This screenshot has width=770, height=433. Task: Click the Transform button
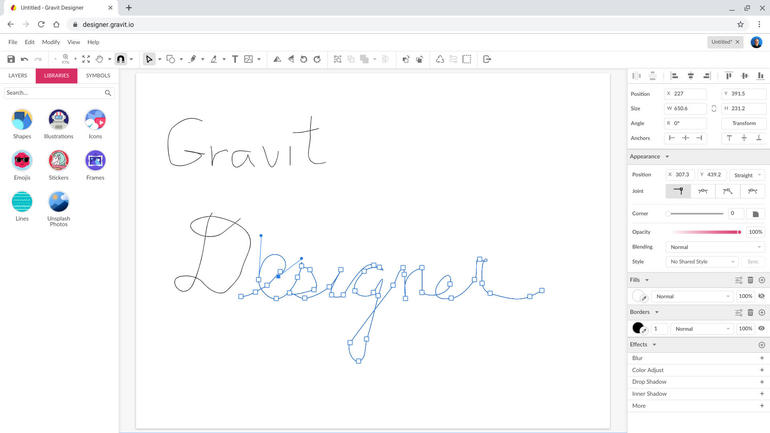[743, 123]
